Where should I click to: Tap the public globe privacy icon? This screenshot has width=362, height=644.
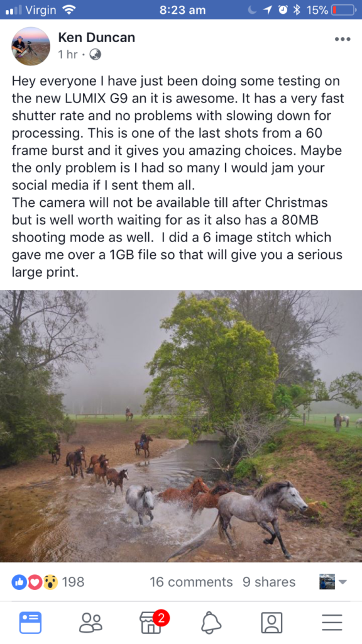[x=96, y=54]
